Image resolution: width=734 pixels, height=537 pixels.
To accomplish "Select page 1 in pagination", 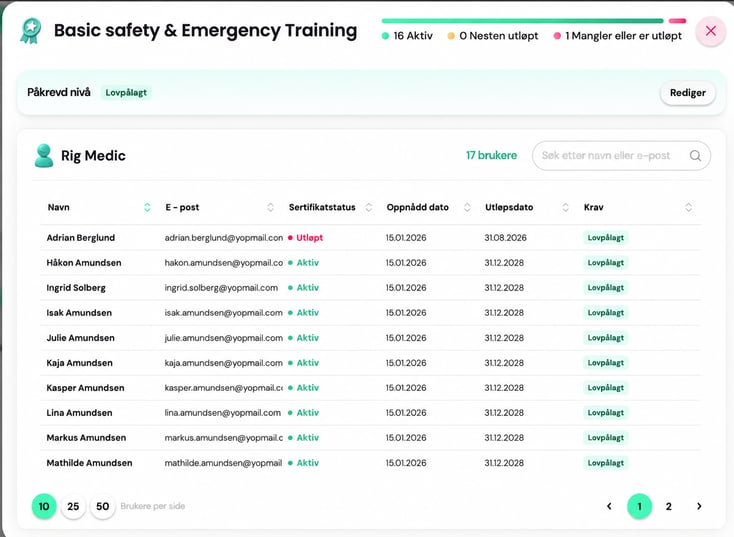I will [639, 506].
